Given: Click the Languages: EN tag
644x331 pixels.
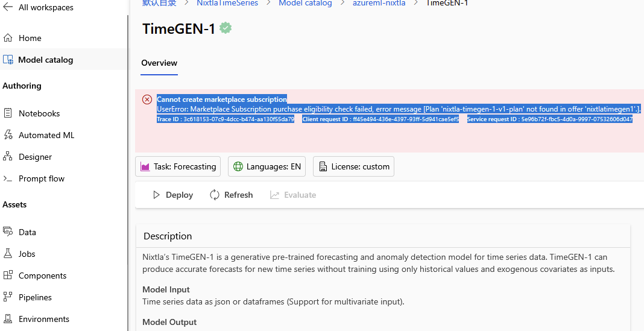Looking at the screenshot, I should coord(267,166).
